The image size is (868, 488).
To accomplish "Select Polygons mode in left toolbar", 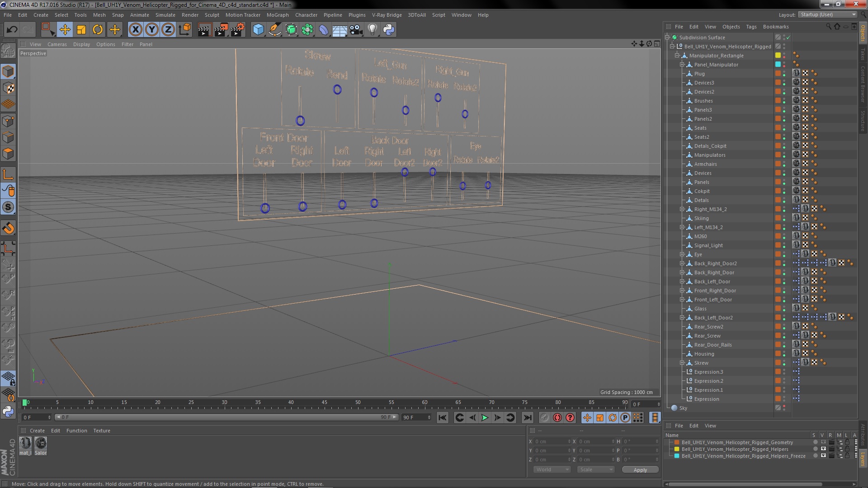I will (8, 154).
